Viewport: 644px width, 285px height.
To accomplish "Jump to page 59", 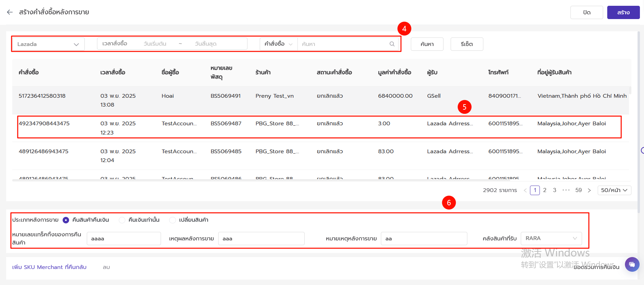I will pos(578,190).
